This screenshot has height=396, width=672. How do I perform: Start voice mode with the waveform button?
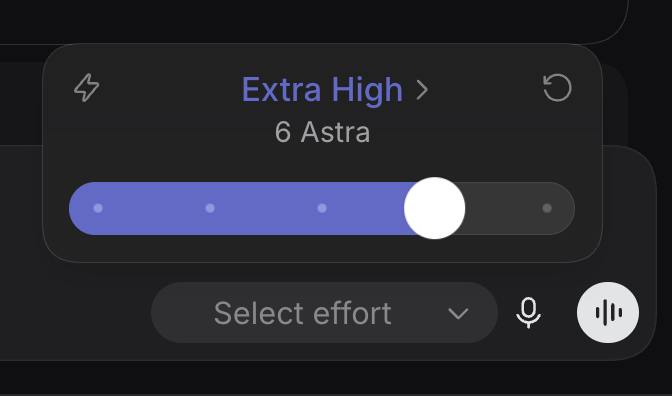(x=608, y=312)
